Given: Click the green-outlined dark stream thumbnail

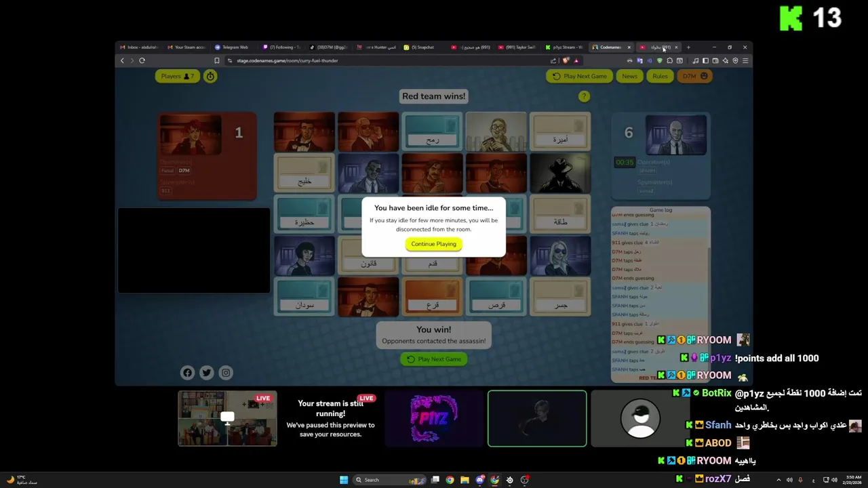Looking at the screenshot, I should 537,418.
